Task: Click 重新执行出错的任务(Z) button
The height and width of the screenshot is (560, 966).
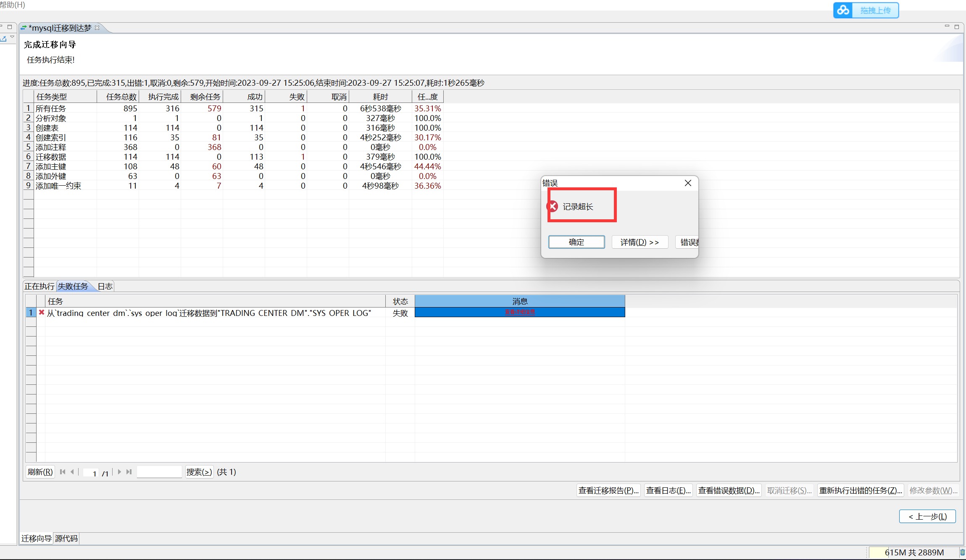Action: (x=860, y=490)
